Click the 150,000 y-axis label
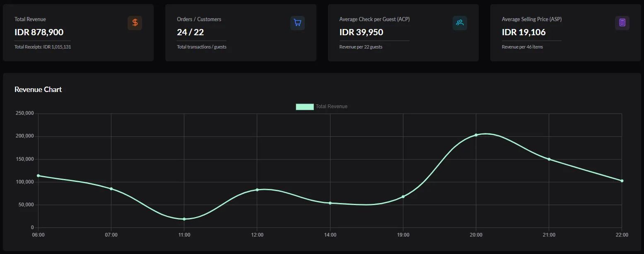644x254 pixels. tap(25, 159)
